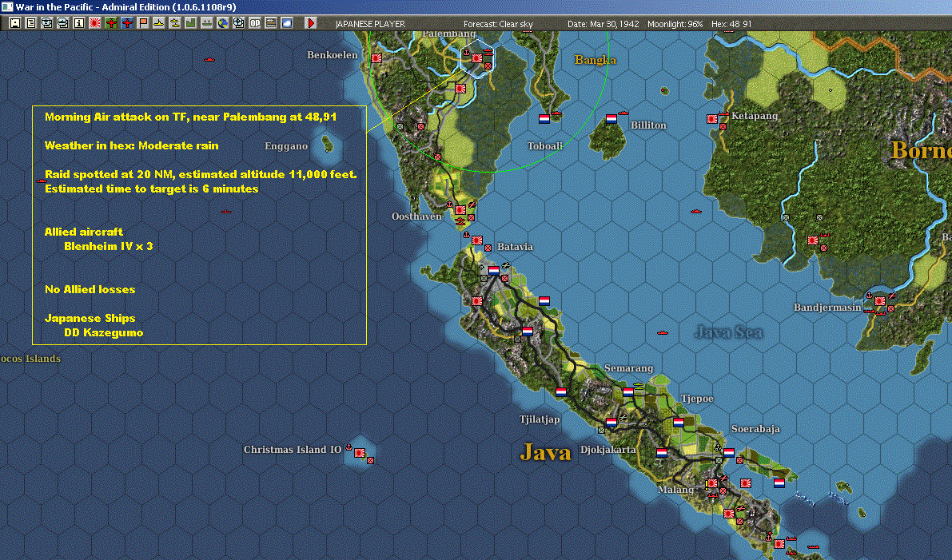
Task: Click the orange flag toolbar icon
Action: click(142, 23)
